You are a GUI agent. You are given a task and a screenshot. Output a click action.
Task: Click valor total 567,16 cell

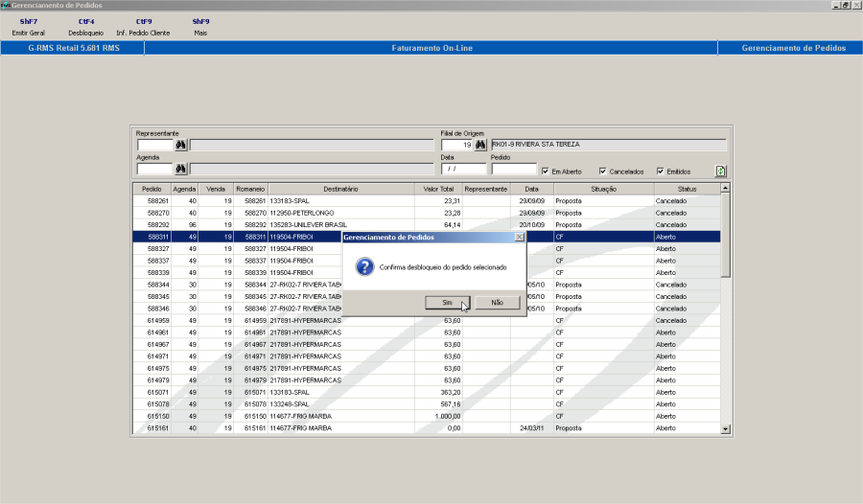[438, 404]
